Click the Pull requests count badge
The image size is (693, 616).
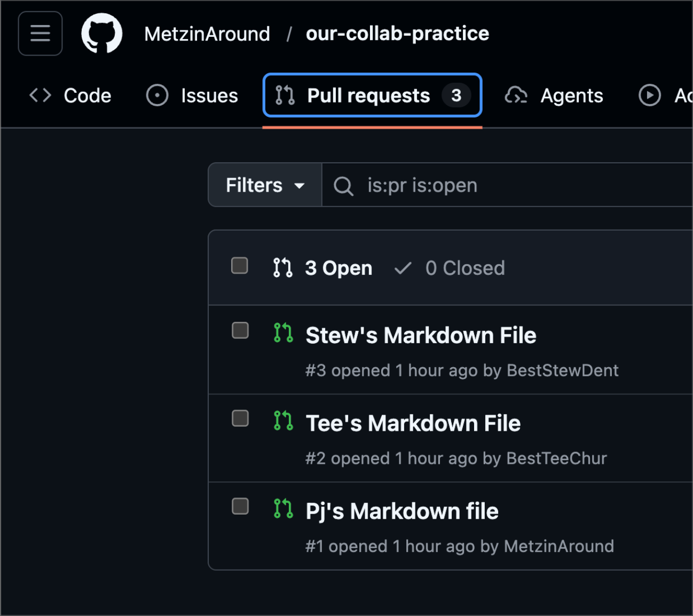point(456,96)
